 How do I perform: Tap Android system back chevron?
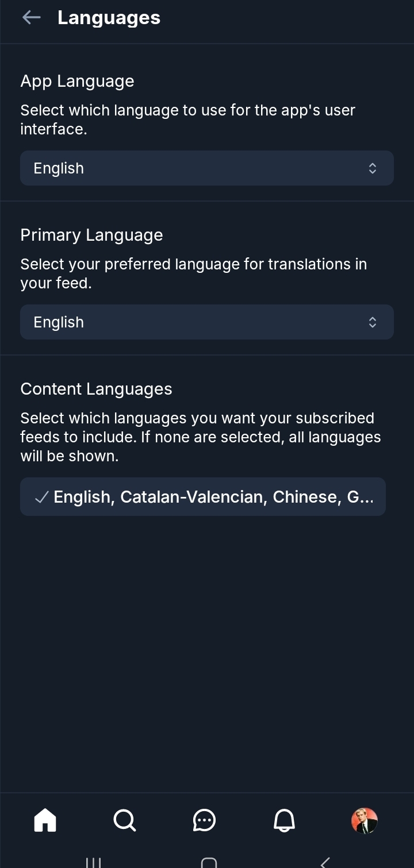(x=325, y=862)
